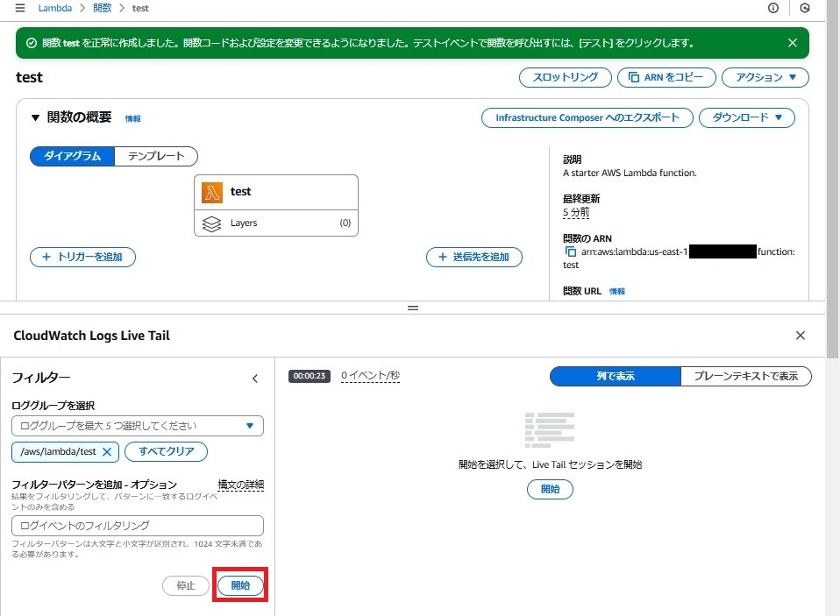Viewport: 840px width, 616px height.
Task: Click 開始 button in filter panel
Action: pos(240,585)
